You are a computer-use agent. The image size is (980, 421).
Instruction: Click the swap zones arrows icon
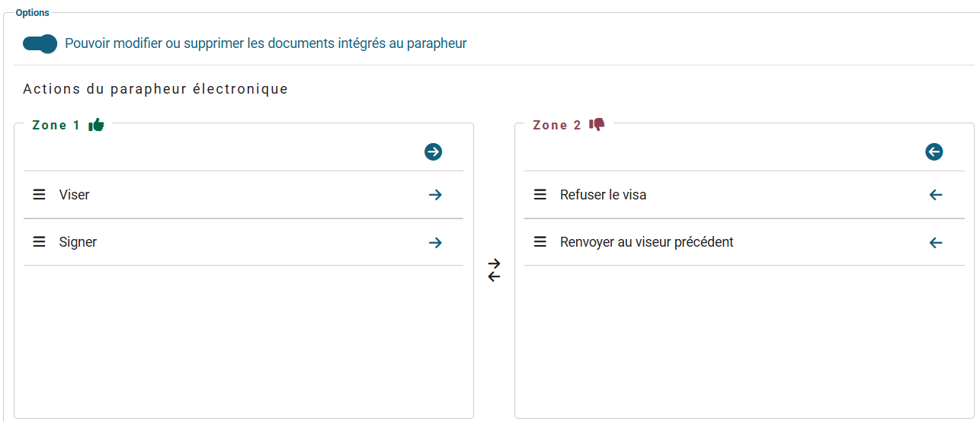click(x=494, y=270)
